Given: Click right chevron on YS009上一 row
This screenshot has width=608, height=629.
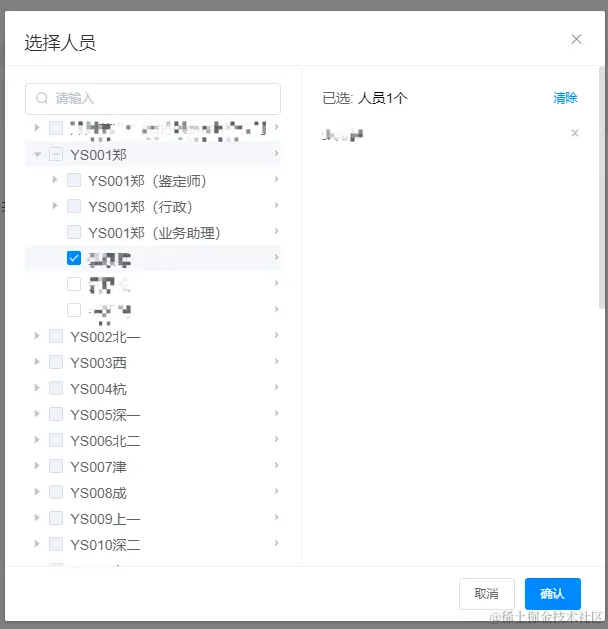Looking at the screenshot, I should [x=276, y=517].
